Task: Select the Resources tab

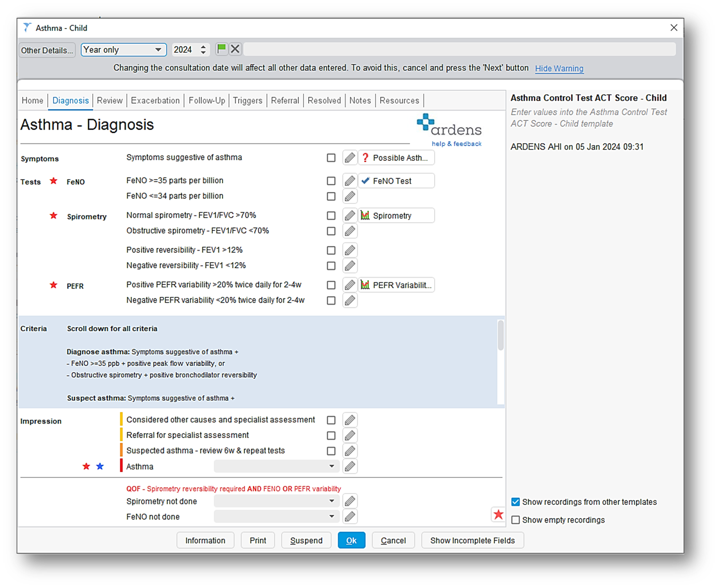Action: (x=399, y=101)
